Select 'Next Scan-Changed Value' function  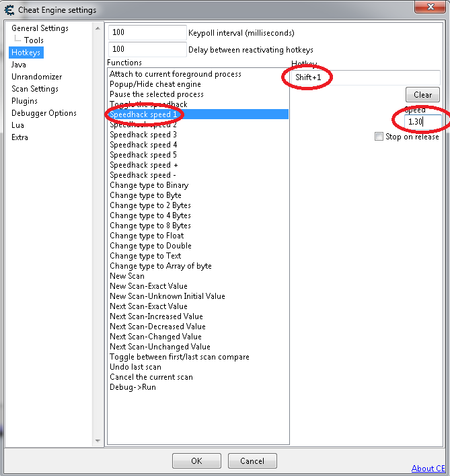click(x=198, y=337)
